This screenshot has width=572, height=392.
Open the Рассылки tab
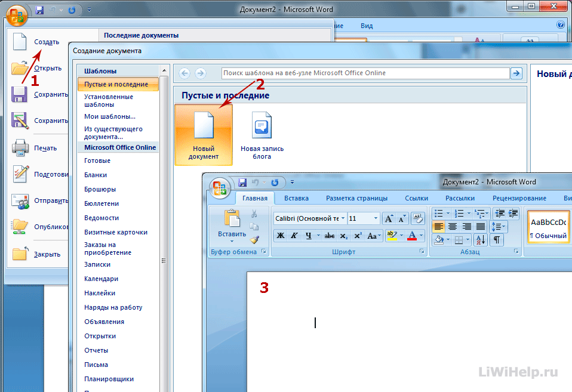tap(460, 198)
